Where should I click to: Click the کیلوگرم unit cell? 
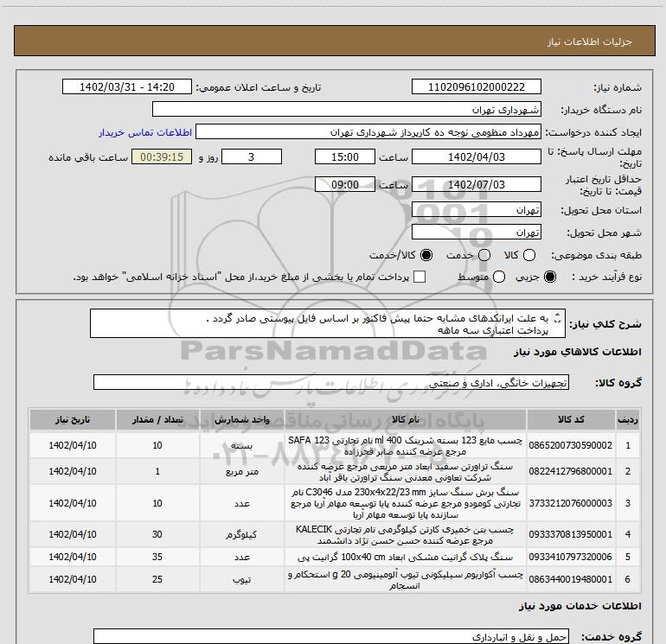241,534
